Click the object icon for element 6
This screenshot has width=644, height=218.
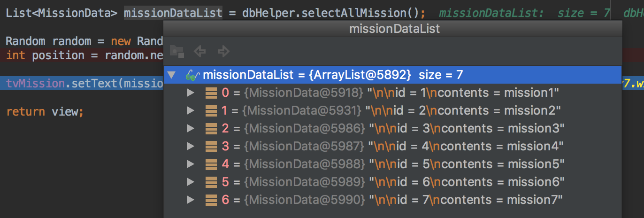coord(212,200)
